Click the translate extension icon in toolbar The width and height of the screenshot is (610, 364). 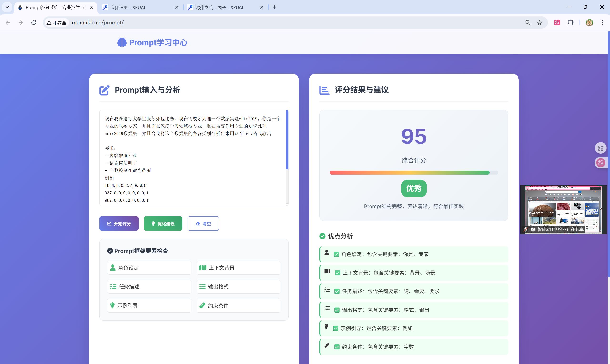point(557,23)
